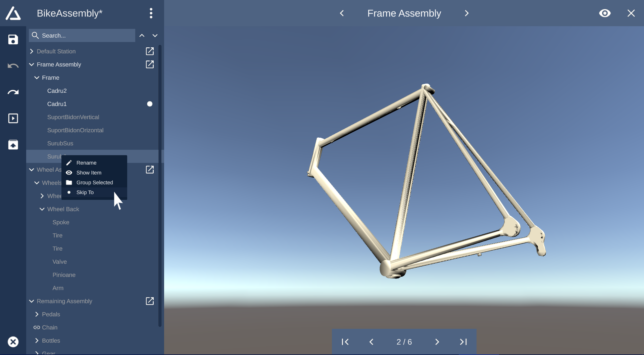Click the tree panel vertical scrollbar
The width and height of the screenshot is (644, 355).
point(160,186)
